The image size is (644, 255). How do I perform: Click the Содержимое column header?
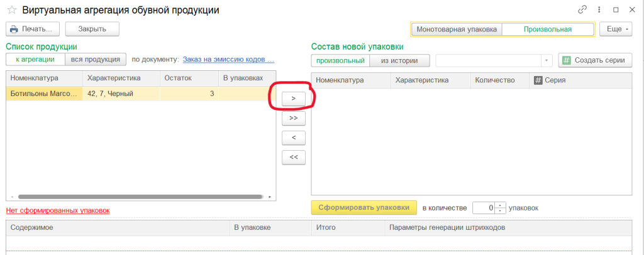(118, 227)
